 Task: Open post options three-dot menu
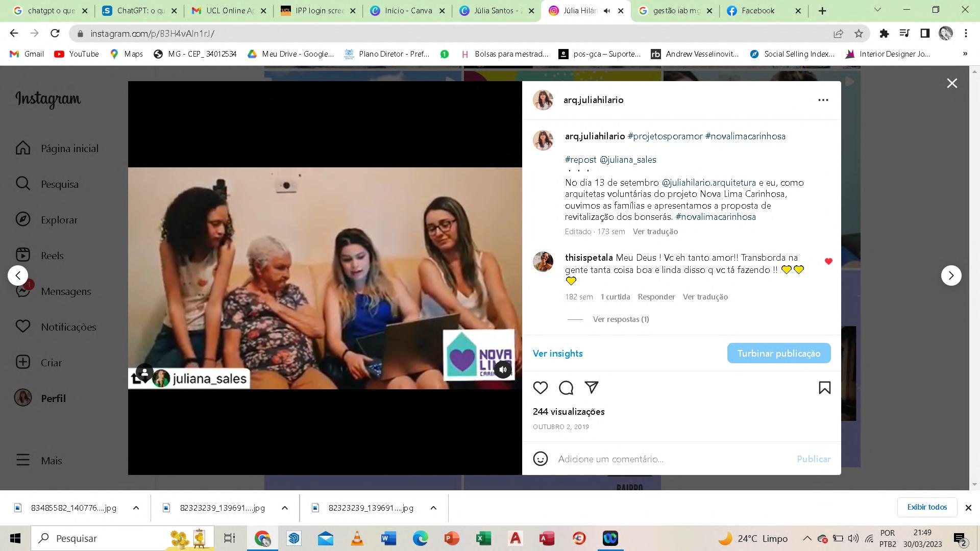point(823,100)
